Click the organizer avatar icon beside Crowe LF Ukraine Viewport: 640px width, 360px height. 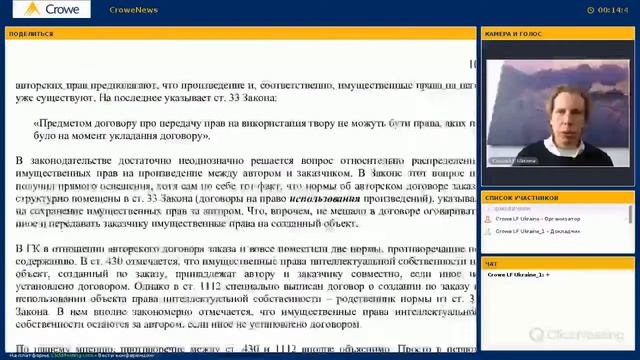[488, 220]
